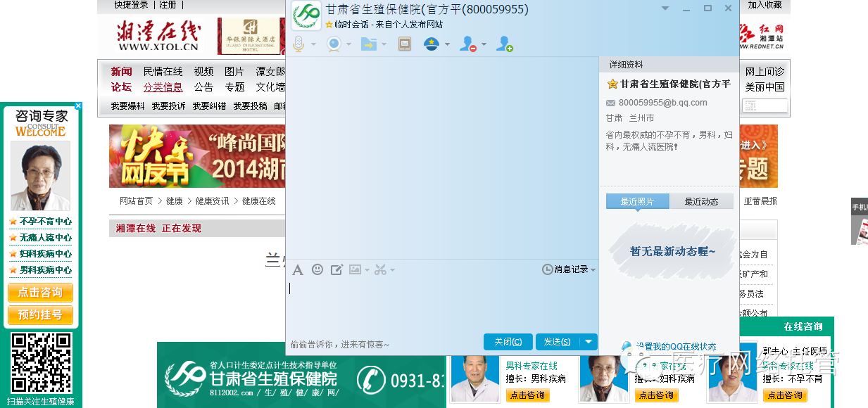Open the 新闻 nav item on webpage

[121, 72]
